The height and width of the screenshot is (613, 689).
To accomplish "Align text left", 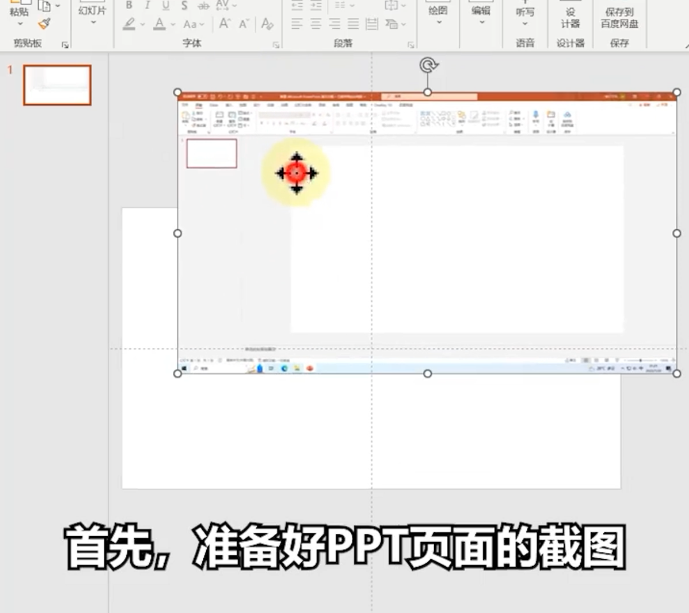I will [297, 24].
